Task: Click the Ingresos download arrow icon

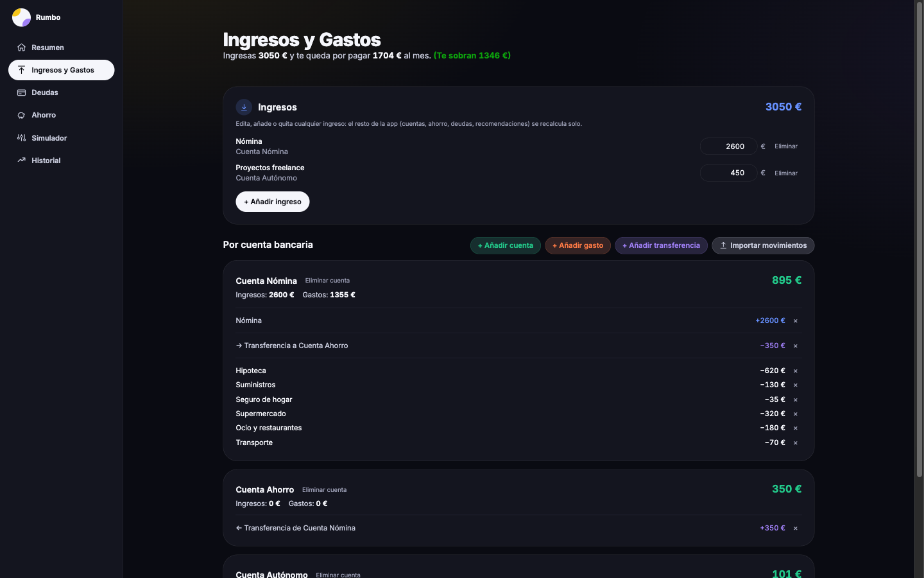Action: tap(244, 107)
